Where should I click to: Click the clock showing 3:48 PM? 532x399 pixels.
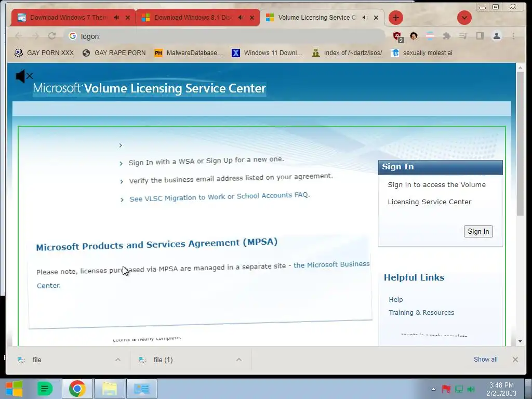(x=501, y=389)
